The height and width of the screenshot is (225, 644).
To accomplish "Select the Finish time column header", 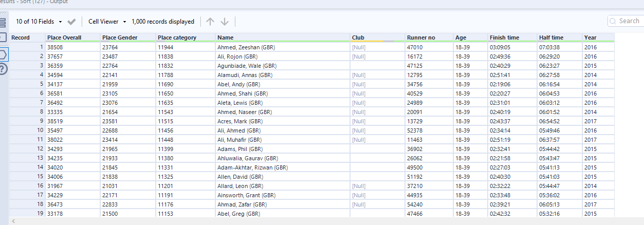I will pos(504,38).
